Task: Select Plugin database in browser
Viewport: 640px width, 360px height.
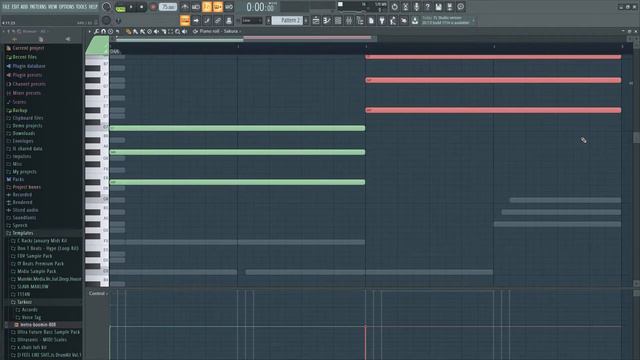Action: click(x=29, y=66)
